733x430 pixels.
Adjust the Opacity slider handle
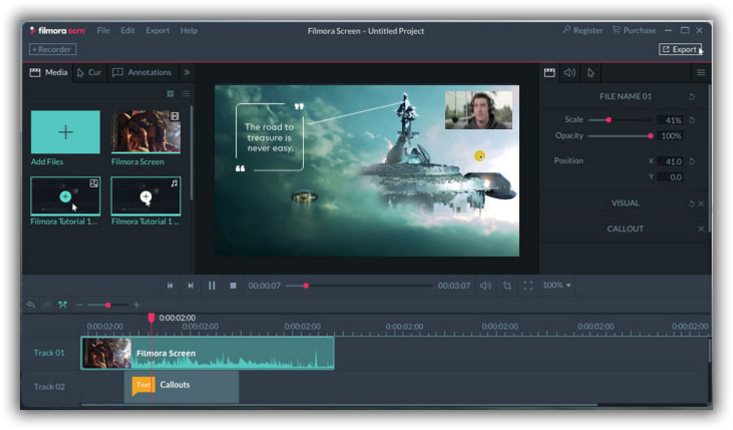[650, 136]
